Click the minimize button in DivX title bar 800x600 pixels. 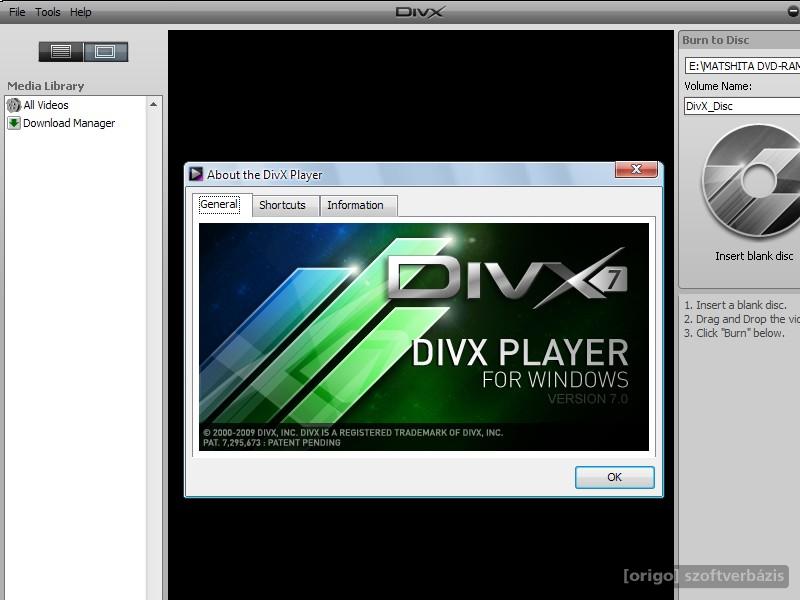(x=794, y=12)
